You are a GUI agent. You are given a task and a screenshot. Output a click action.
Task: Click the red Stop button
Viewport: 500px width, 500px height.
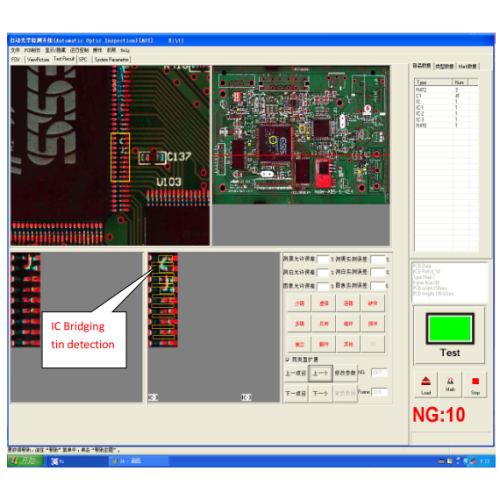point(475,385)
